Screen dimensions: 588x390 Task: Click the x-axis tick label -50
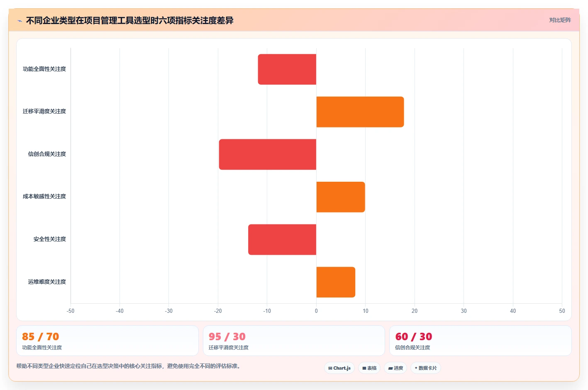(71, 311)
